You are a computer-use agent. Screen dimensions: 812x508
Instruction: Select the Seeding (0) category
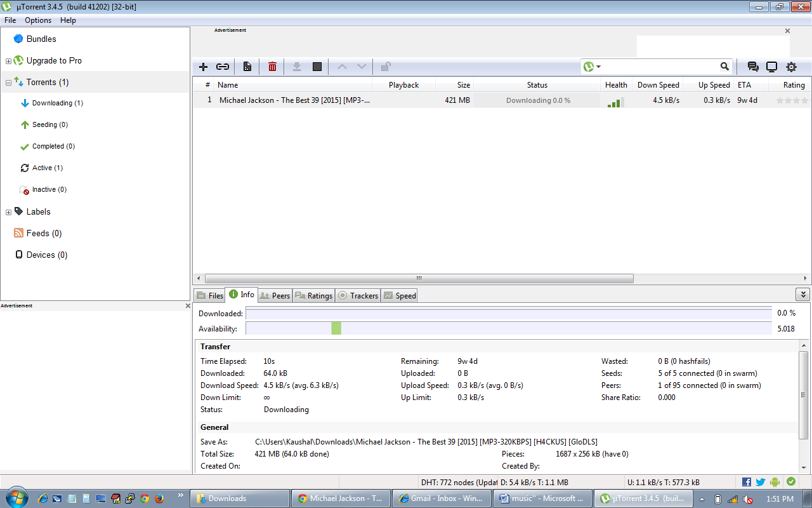(x=50, y=124)
